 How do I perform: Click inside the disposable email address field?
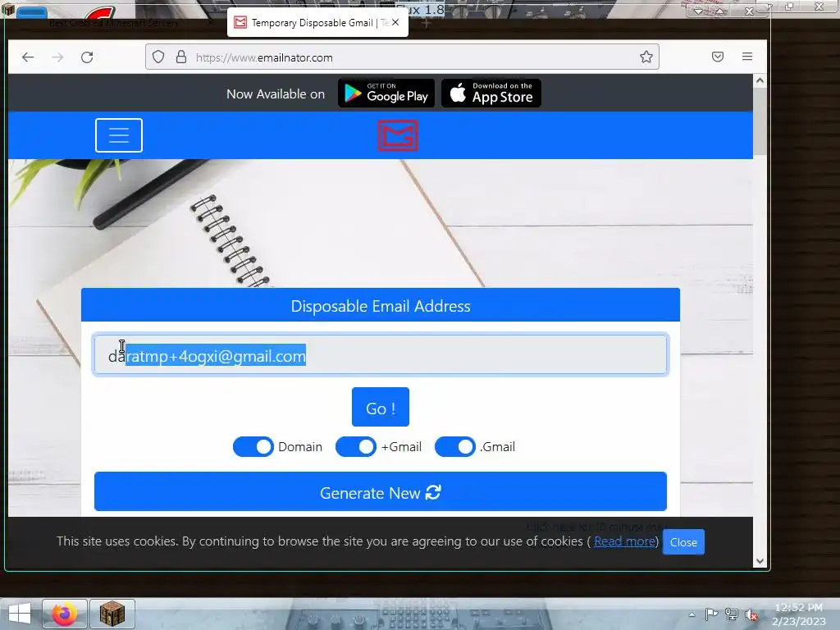point(381,354)
